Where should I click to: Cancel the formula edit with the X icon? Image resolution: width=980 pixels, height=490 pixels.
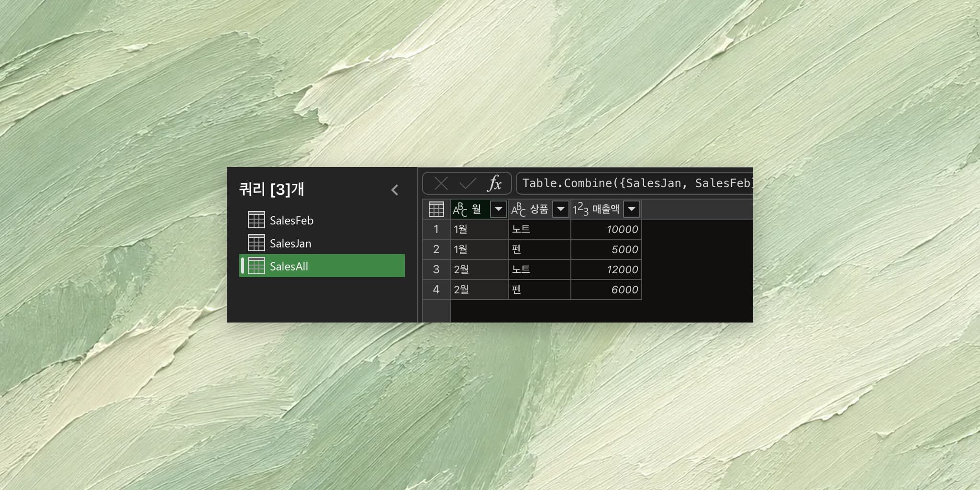click(441, 183)
